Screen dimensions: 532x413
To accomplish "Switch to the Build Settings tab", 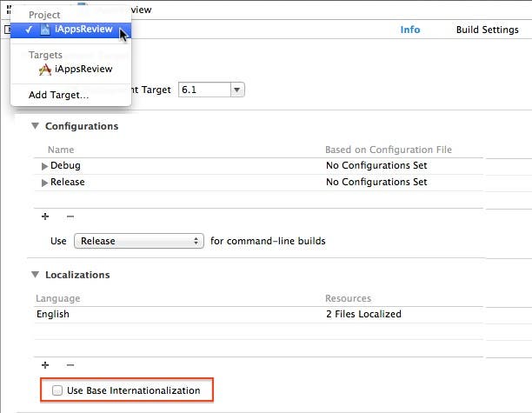I will coord(487,30).
